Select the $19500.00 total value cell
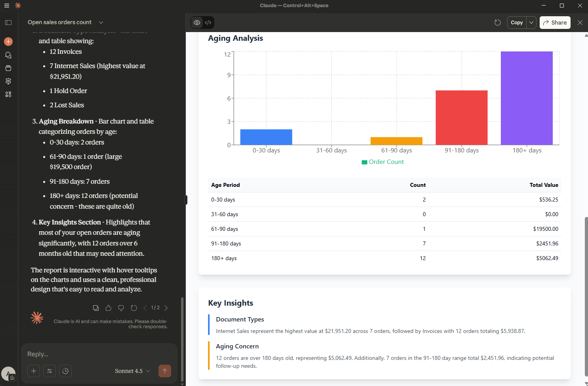The image size is (588, 386). [x=546, y=229]
